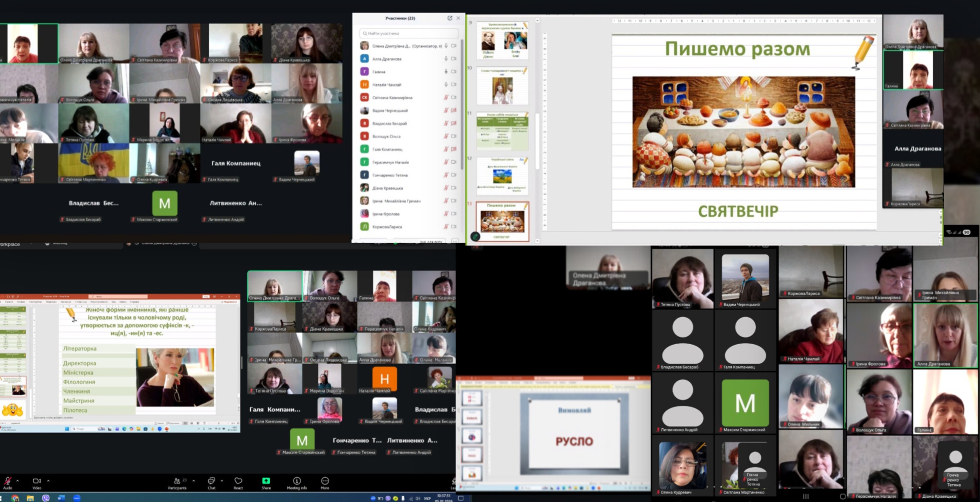Screen dimensions: 980x502
Task: Toggle Алла Драганова microphone in participant list
Action: point(446,59)
